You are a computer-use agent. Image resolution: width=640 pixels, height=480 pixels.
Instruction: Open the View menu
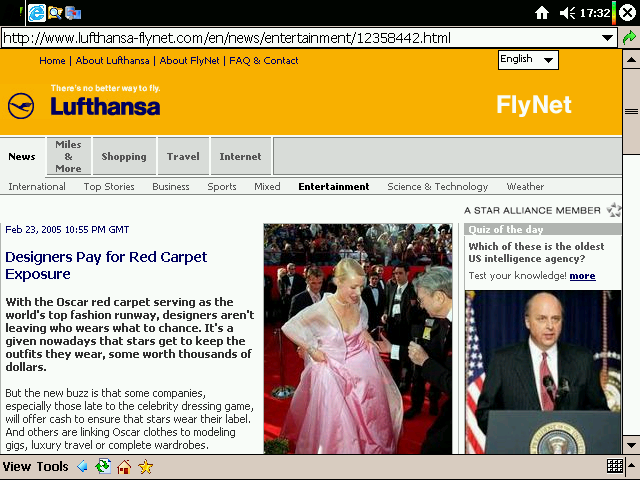(17, 467)
